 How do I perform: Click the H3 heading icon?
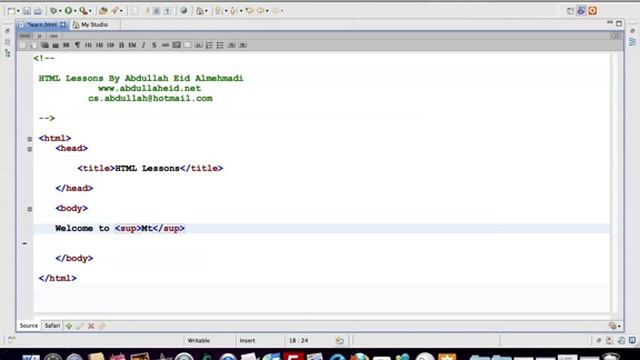(x=110, y=45)
